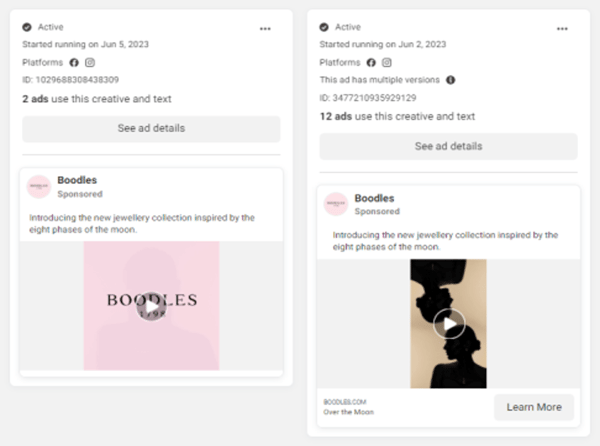Click the Facebook platform icon on the Jun 5 ad
This screenshot has width=600, height=446.
coord(74,62)
